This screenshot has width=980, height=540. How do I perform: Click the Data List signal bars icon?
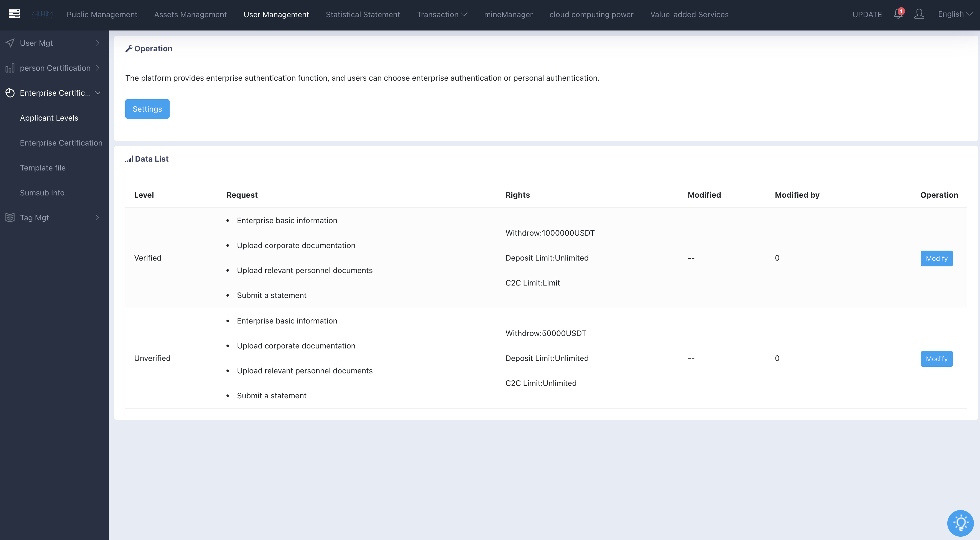pyautogui.click(x=129, y=159)
